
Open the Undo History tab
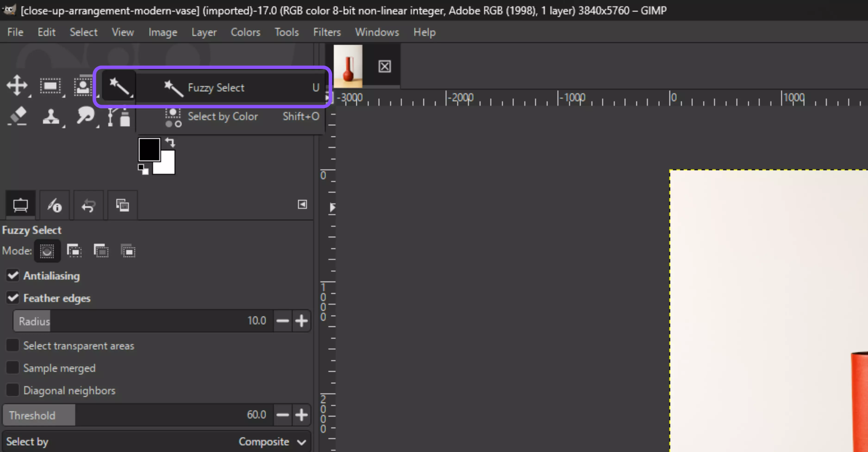[88, 205]
